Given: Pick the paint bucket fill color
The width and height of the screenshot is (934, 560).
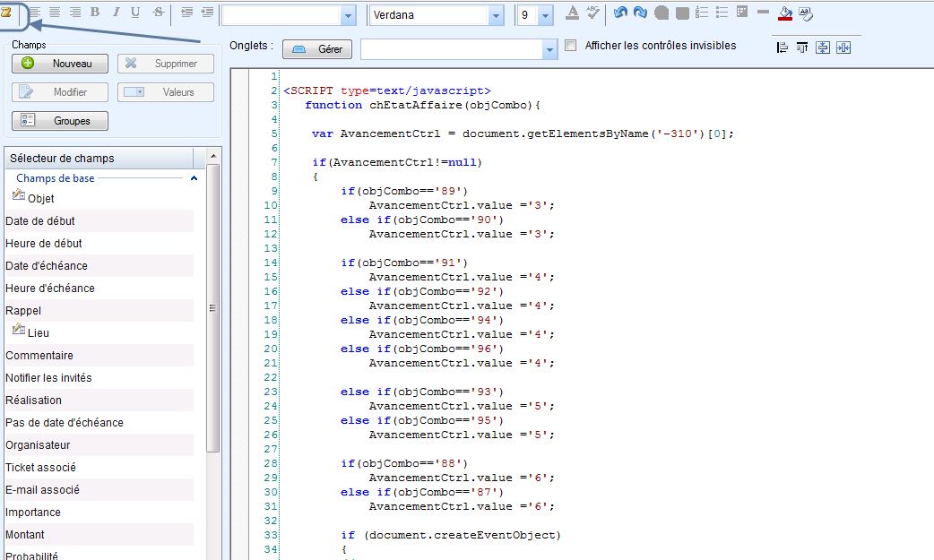Looking at the screenshot, I should [x=785, y=13].
